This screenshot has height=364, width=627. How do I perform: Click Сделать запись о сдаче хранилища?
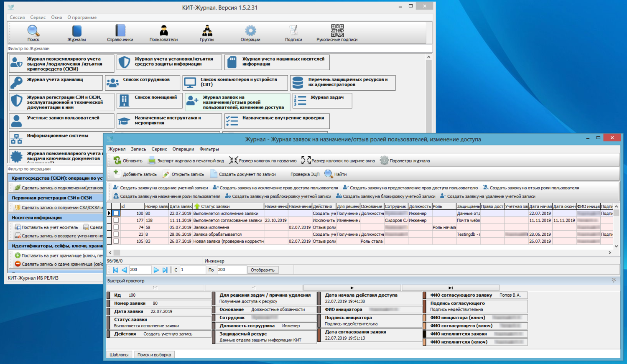[x=59, y=264]
